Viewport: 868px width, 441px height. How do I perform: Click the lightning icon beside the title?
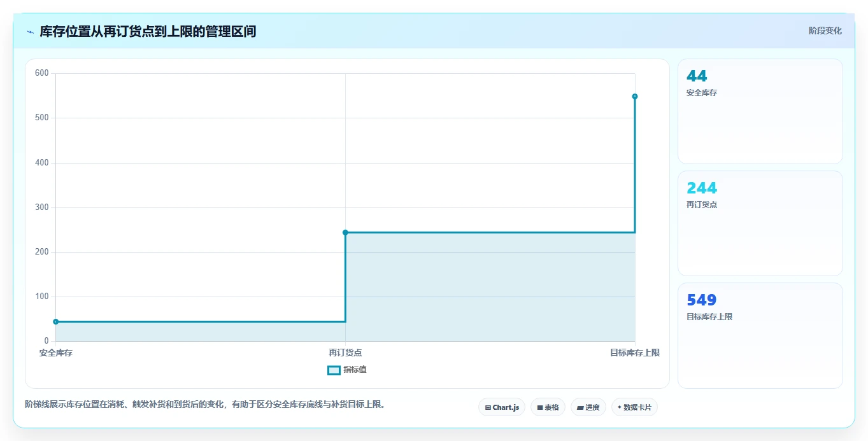(30, 32)
